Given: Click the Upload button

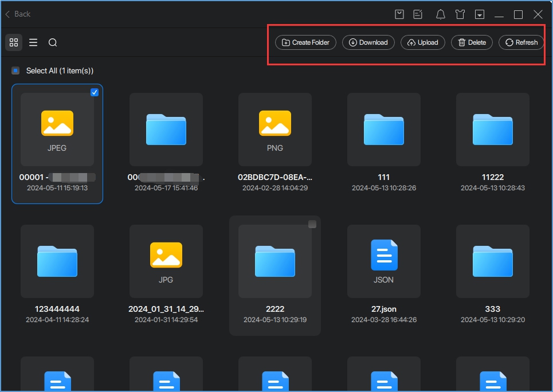Looking at the screenshot, I should click(422, 42).
